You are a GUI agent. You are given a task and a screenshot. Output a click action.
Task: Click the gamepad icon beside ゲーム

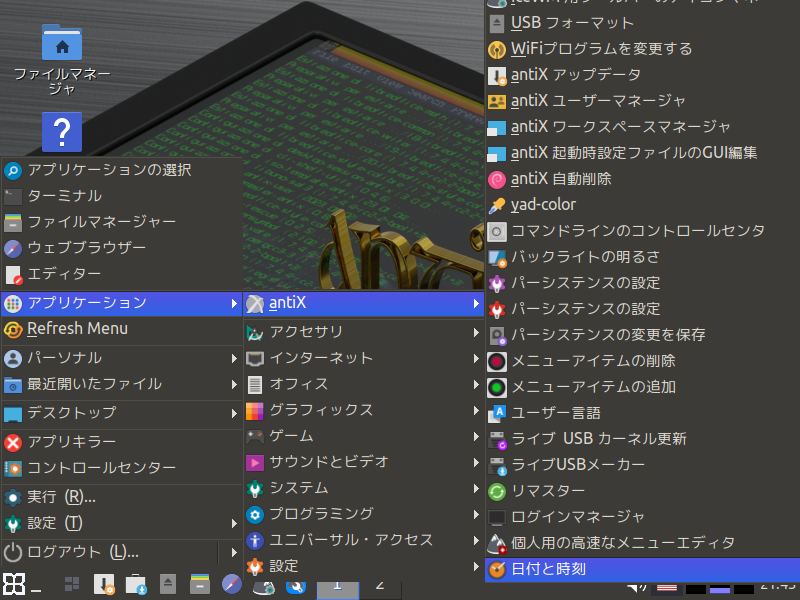[x=255, y=437]
